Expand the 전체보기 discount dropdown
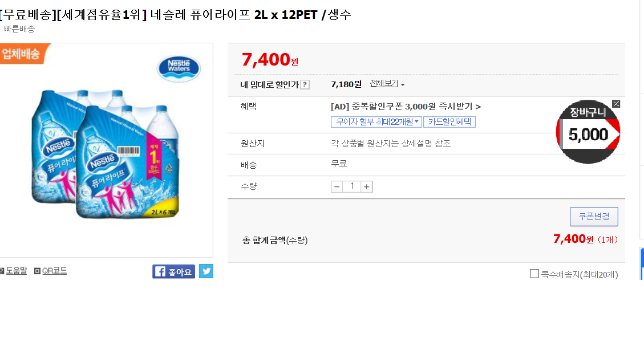This screenshot has height=350, width=644. pyautogui.click(x=387, y=84)
